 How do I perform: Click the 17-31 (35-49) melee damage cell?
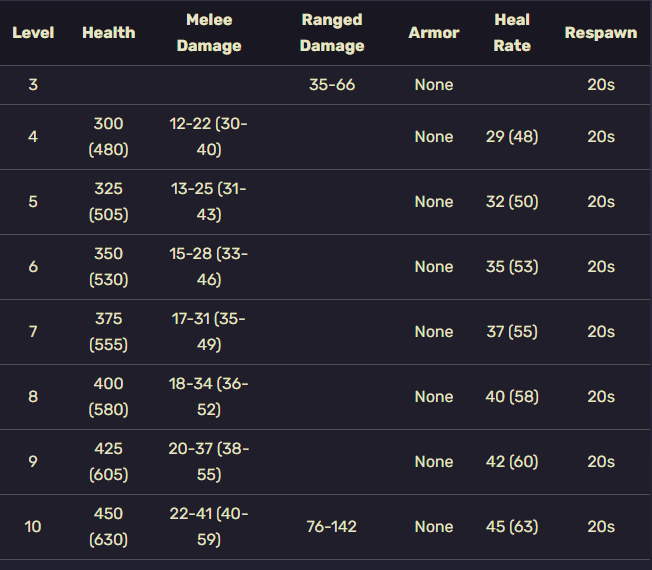[x=209, y=331]
